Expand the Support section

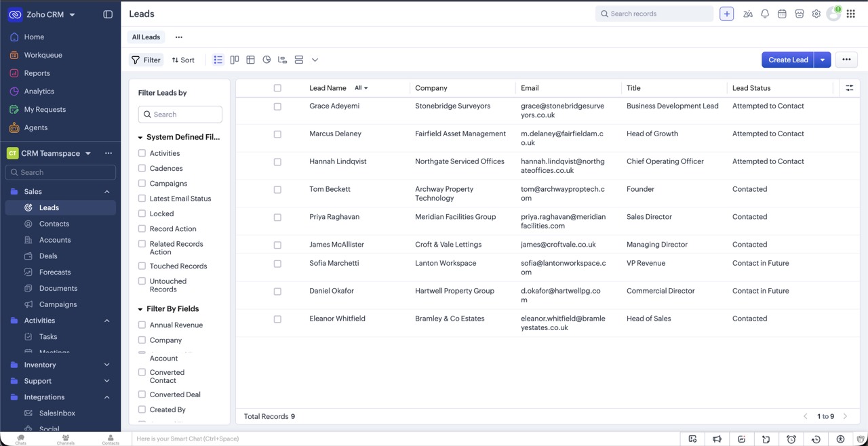tap(106, 381)
